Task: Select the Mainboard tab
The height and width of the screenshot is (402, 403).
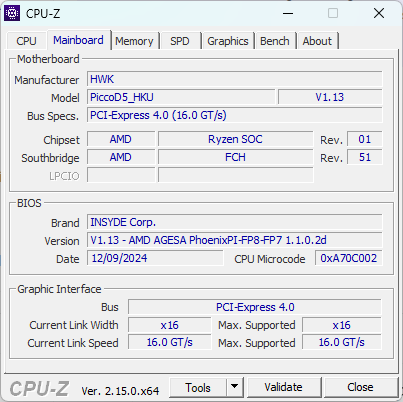Action: (x=78, y=40)
